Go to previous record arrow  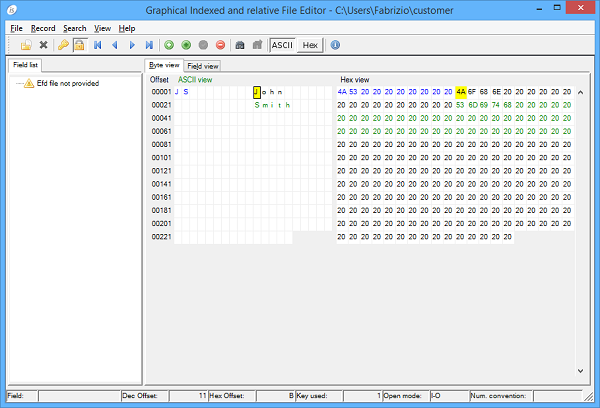(115, 45)
